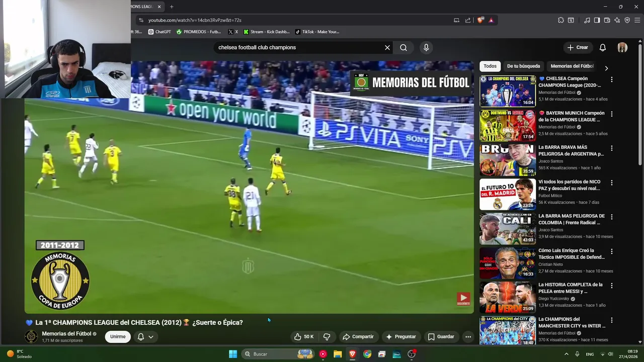
Task: Open Stream - Kick Dashboard bookmark
Action: coord(267,32)
